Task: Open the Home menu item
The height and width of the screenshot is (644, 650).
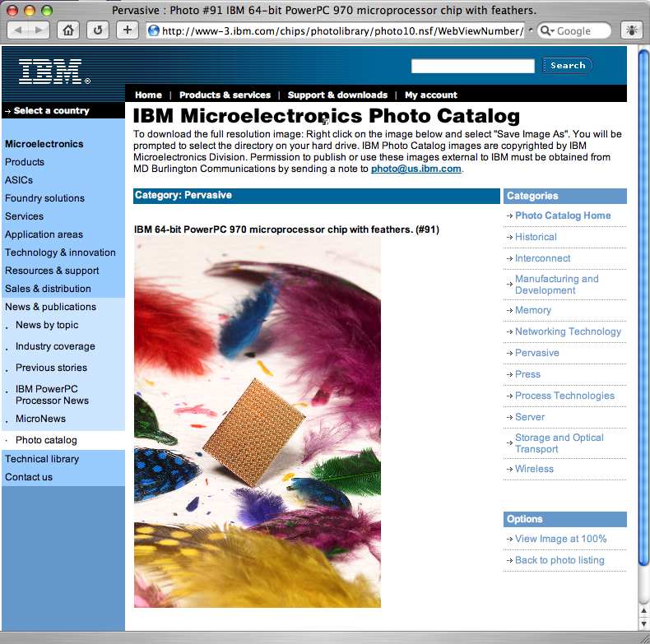Action: coord(148,95)
